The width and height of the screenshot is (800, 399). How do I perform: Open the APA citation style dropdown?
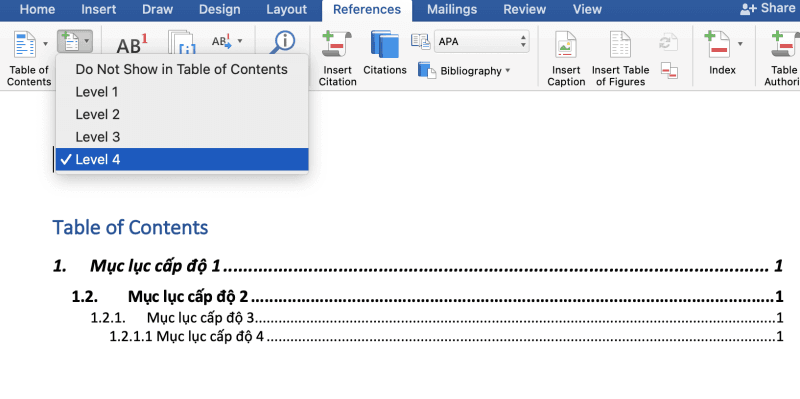click(x=482, y=41)
